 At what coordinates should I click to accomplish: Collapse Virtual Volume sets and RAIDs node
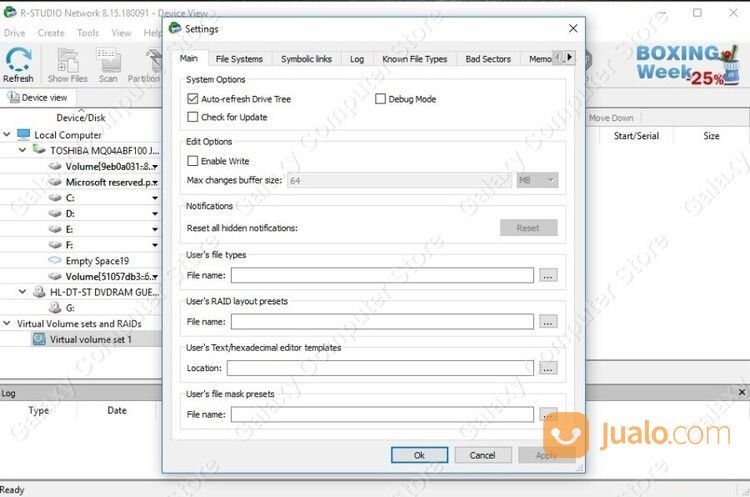click(6, 323)
